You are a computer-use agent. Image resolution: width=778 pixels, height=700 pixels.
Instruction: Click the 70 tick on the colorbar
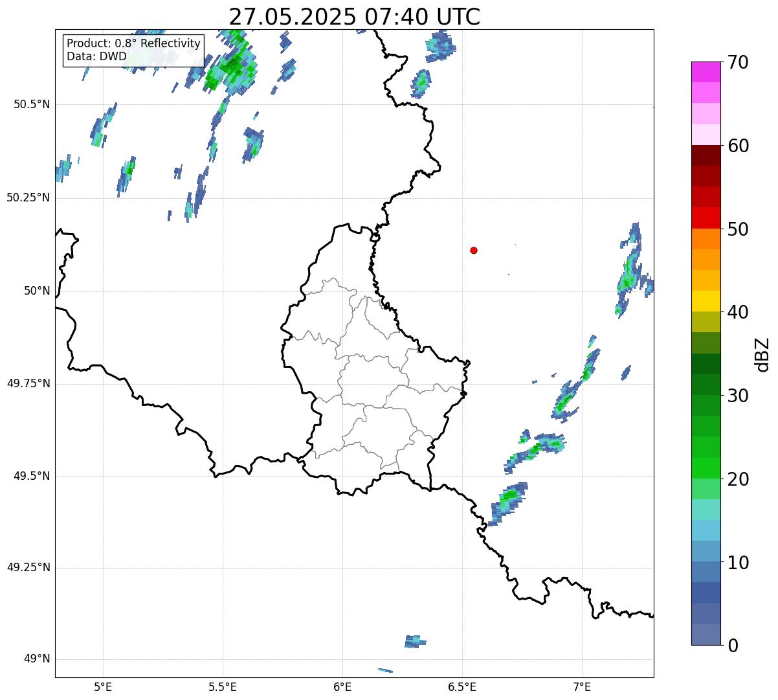739,63
